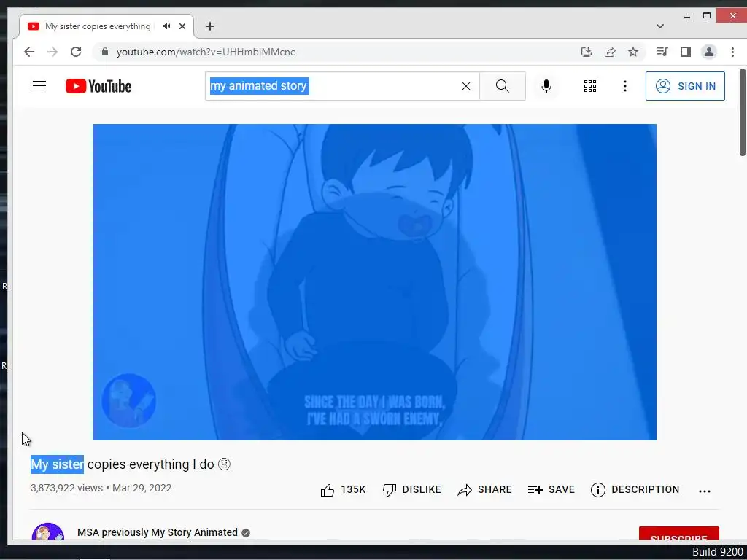Open the YouTube apps grid
The image size is (747, 560).
[x=590, y=86]
